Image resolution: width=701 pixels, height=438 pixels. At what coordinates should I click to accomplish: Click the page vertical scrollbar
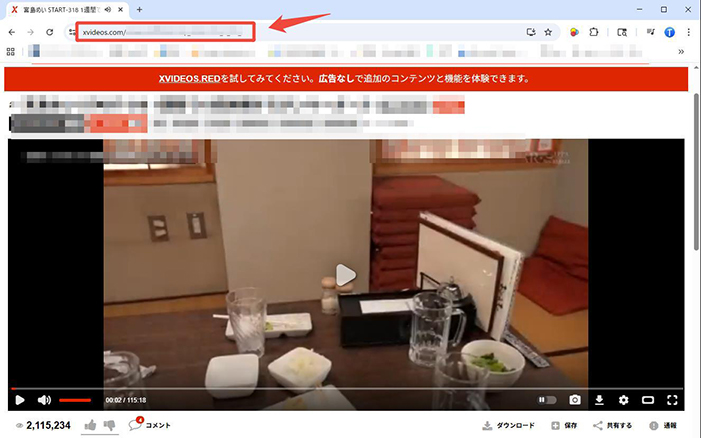coord(697,172)
